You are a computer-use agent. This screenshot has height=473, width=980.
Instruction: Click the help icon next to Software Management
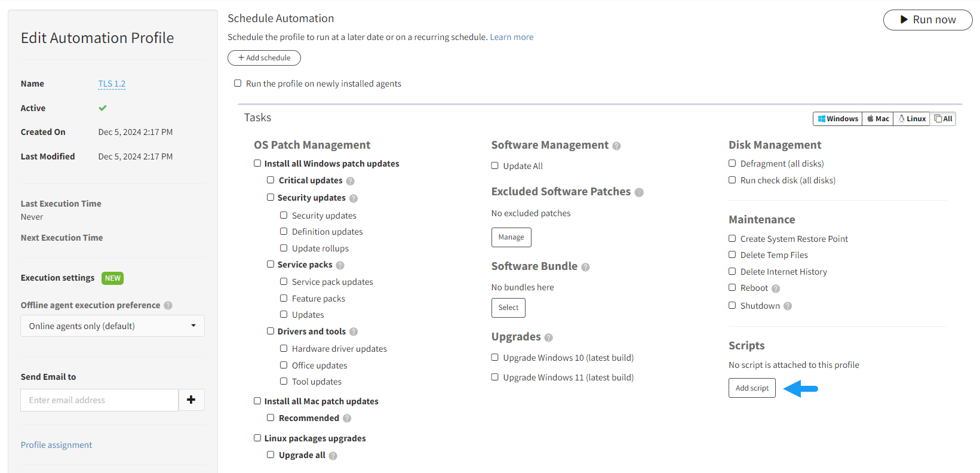coord(616,146)
